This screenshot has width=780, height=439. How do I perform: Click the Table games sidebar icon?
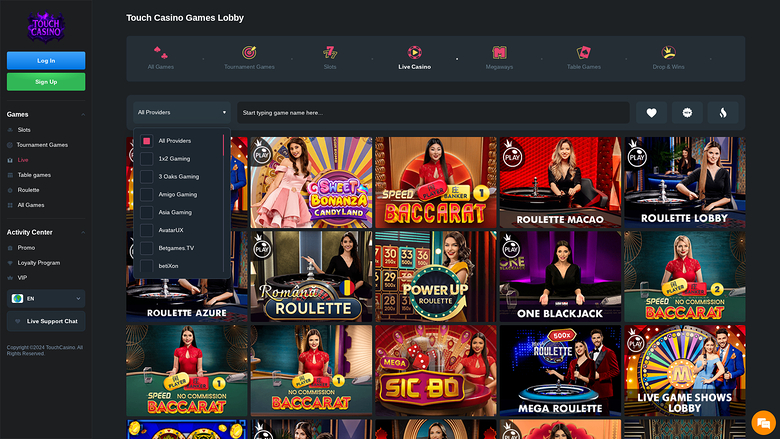click(x=10, y=175)
